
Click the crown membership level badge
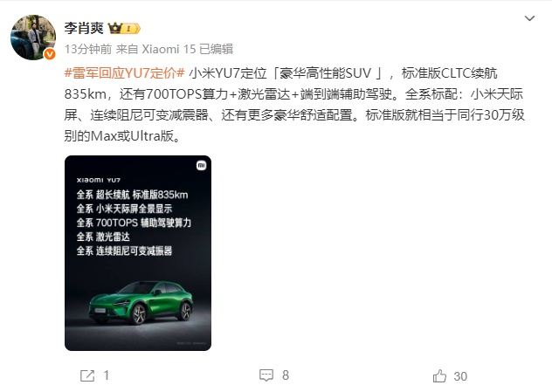pos(124,28)
